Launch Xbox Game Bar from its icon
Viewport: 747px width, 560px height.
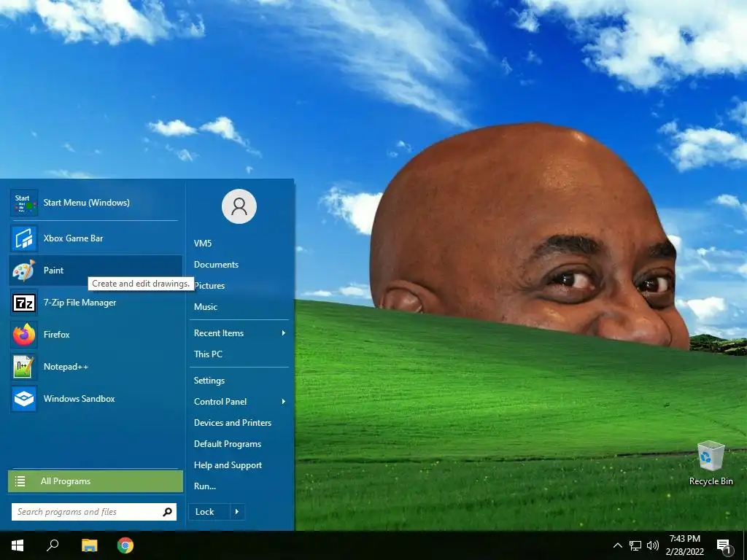pyautogui.click(x=24, y=238)
